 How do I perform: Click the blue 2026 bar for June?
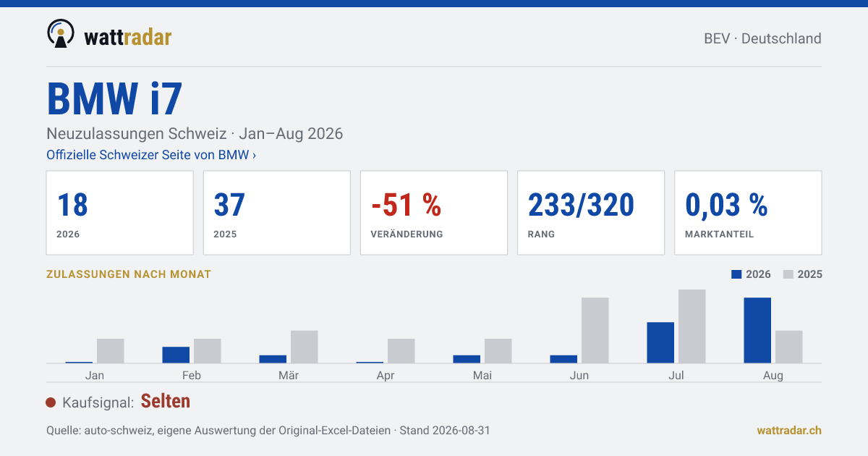click(563, 359)
